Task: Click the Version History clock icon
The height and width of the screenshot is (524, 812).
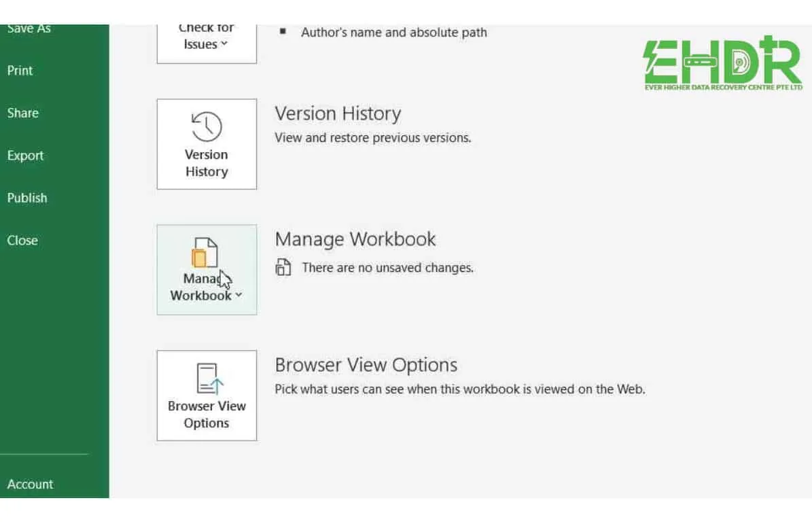Action: [207, 127]
